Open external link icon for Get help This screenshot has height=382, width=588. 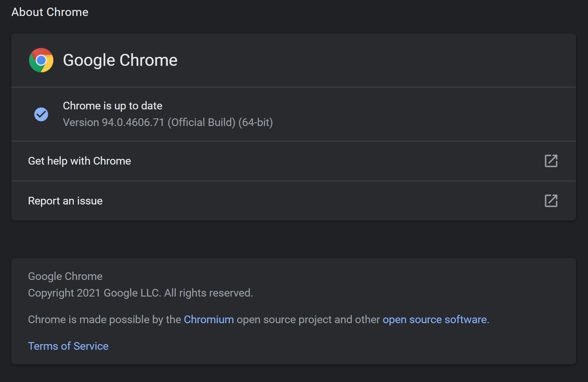551,161
